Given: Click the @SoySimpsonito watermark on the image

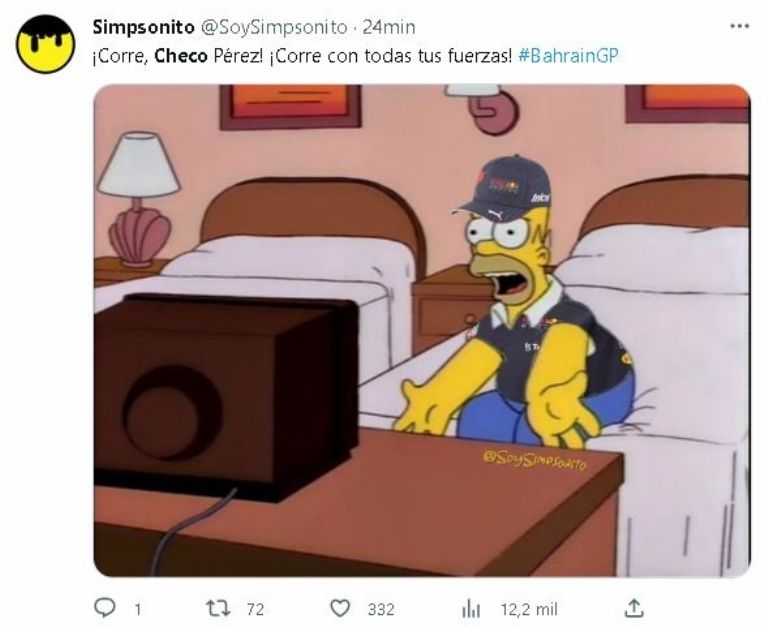Looking at the screenshot, I should coord(534,461).
